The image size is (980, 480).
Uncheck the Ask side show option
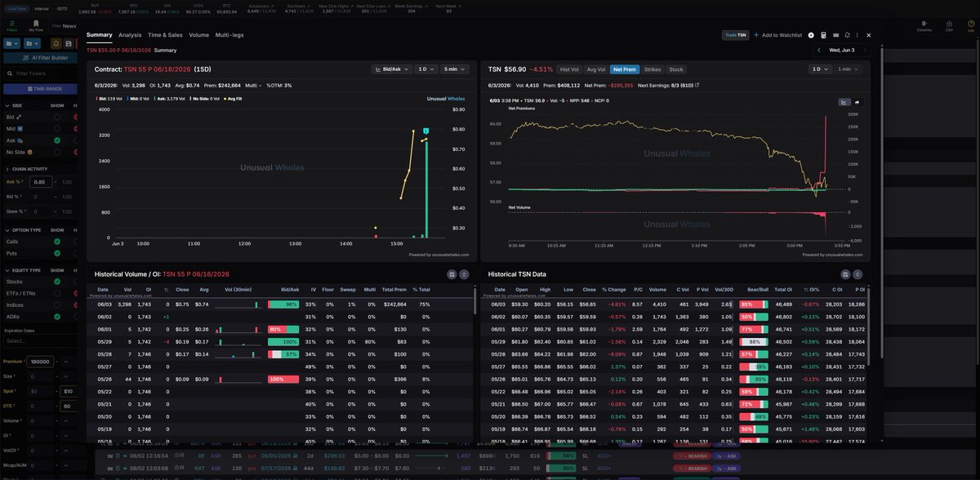(57, 140)
